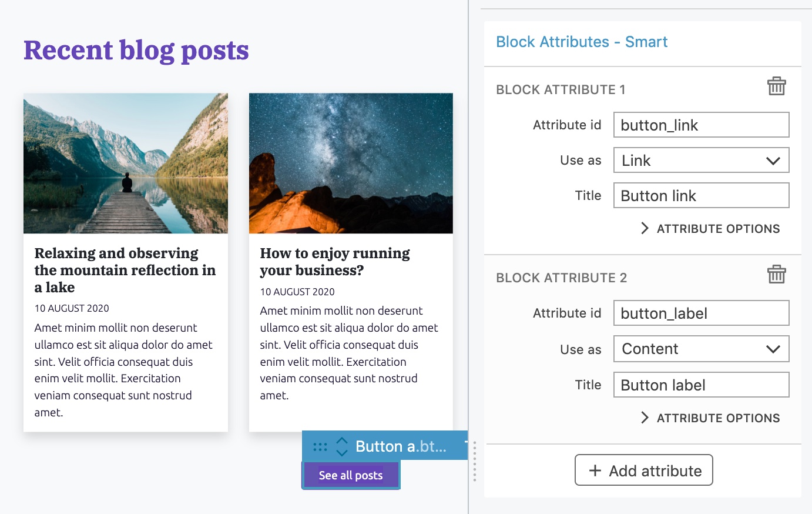This screenshot has height=514, width=812.
Task: Grab the drag handle dots on Button toolbar
Action: pos(320,447)
